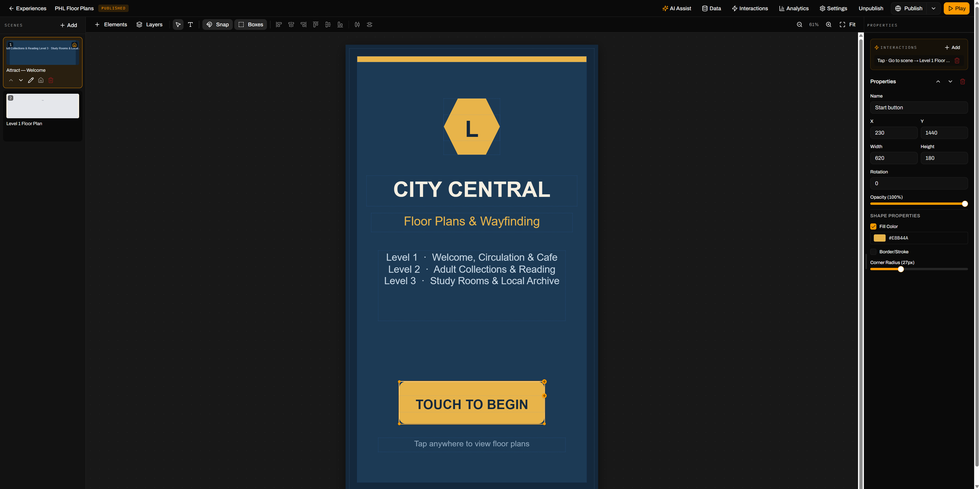980x489 pixels.
Task: Delete the Attract — Welcome scene
Action: click(x=51, y=80)
